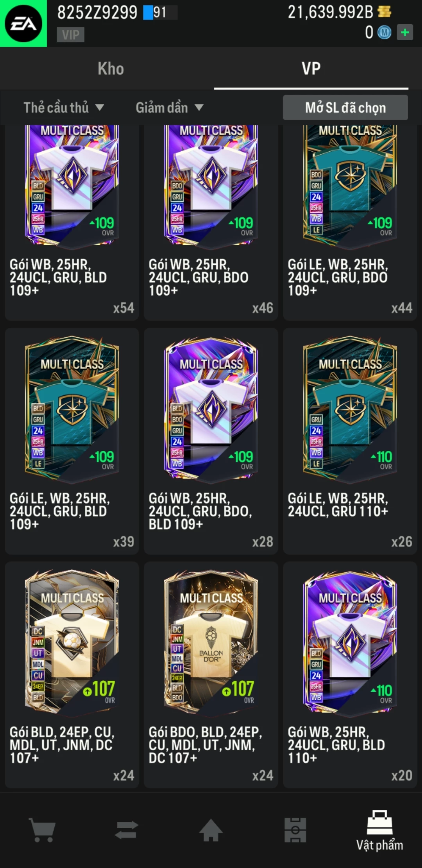Select the VP tab
422x868 pixels.
point(311,68)
